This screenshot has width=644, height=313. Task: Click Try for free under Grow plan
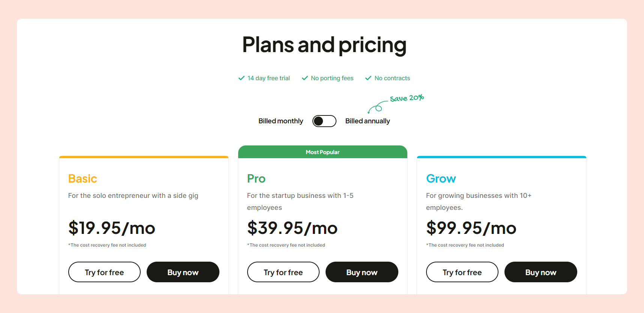click(462, 272)
